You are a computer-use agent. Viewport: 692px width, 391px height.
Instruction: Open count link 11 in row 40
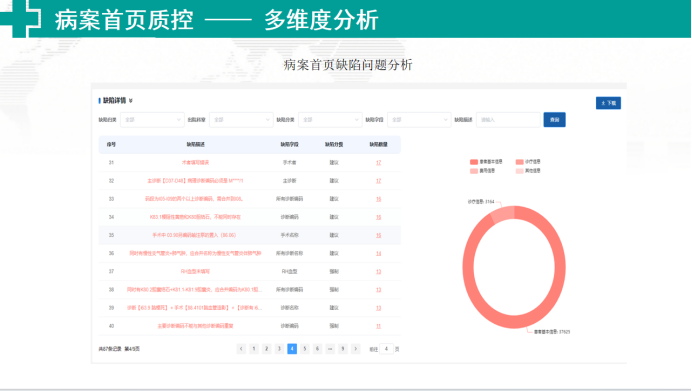(x=378, y=326)
